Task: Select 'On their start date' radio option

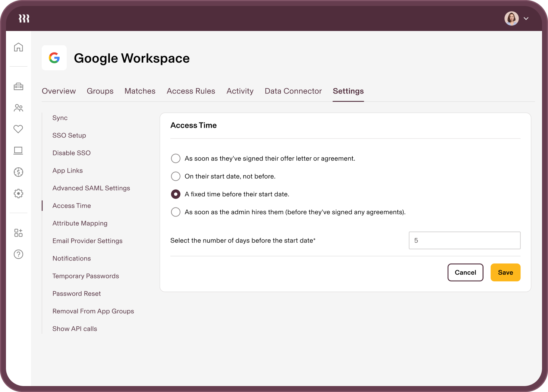Action: 176,176
